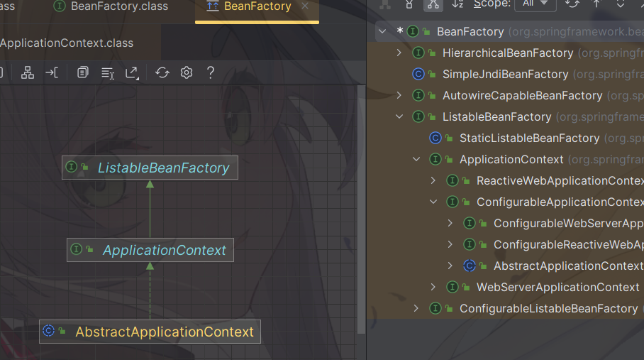Click Copy Diagram to Clipboard icon
The width and height of the screenshot is (644, 360).
pos(83,72)
